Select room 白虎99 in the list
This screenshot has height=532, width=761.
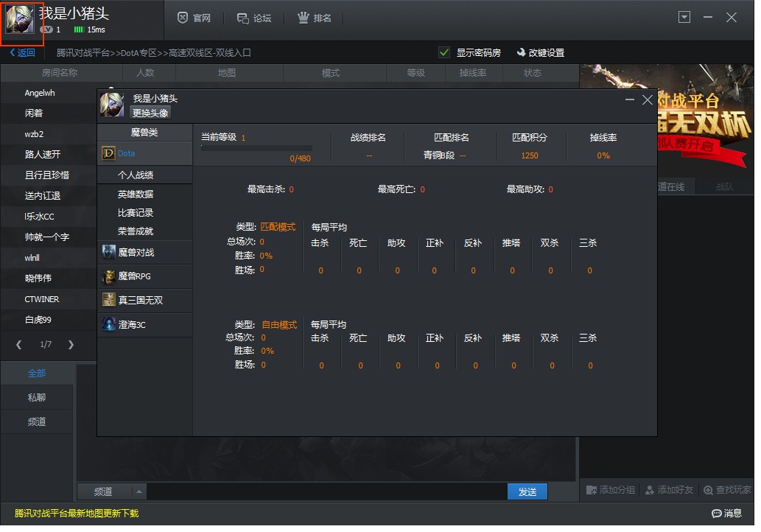point(38,319)
